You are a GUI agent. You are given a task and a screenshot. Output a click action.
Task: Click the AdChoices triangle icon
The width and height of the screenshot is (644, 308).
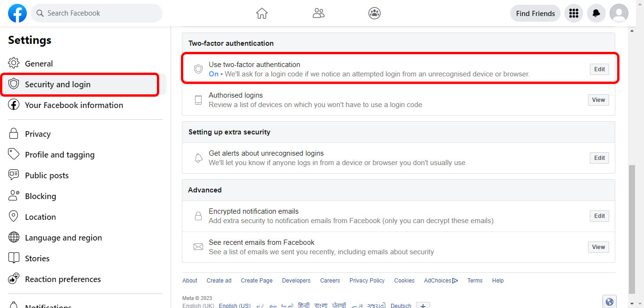click(x=455, y=281)
